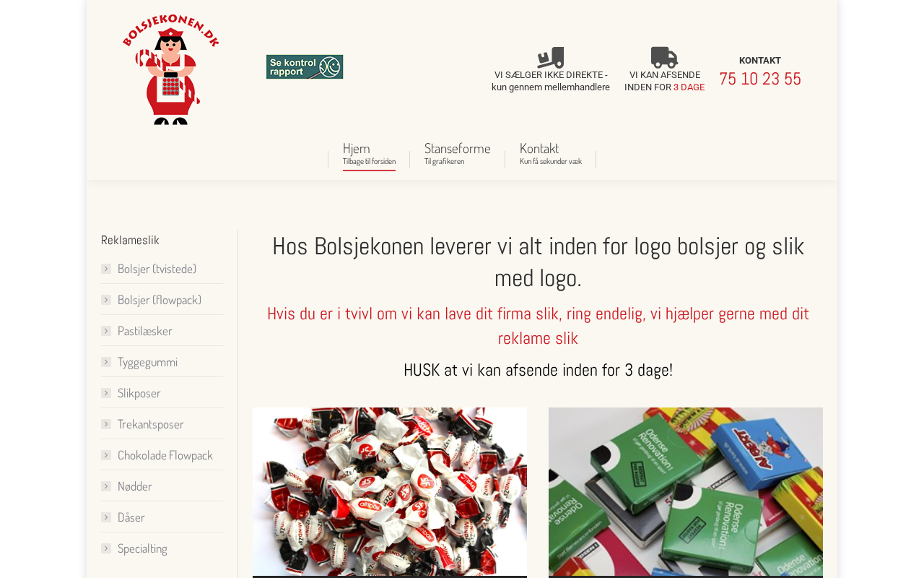Click arrow icon beside Pastilæsker
This screenshot has width=924, height=578.
106,331
